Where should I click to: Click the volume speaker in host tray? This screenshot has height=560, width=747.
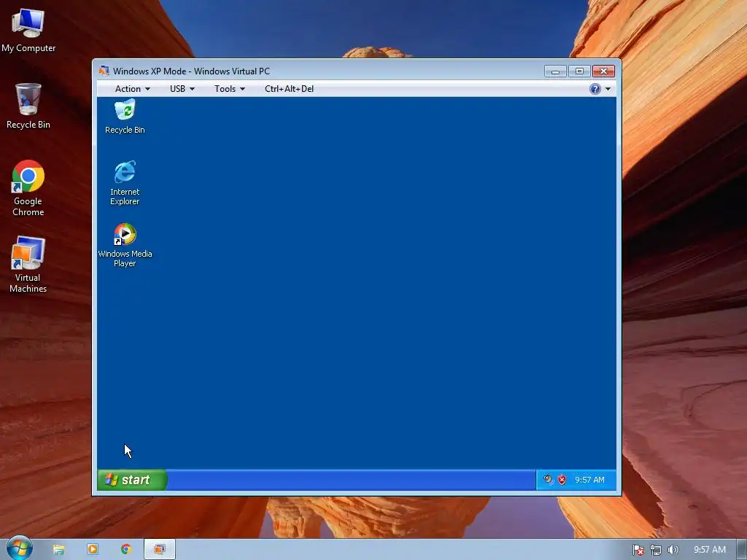pyautogui.click(x=673, y=550)
